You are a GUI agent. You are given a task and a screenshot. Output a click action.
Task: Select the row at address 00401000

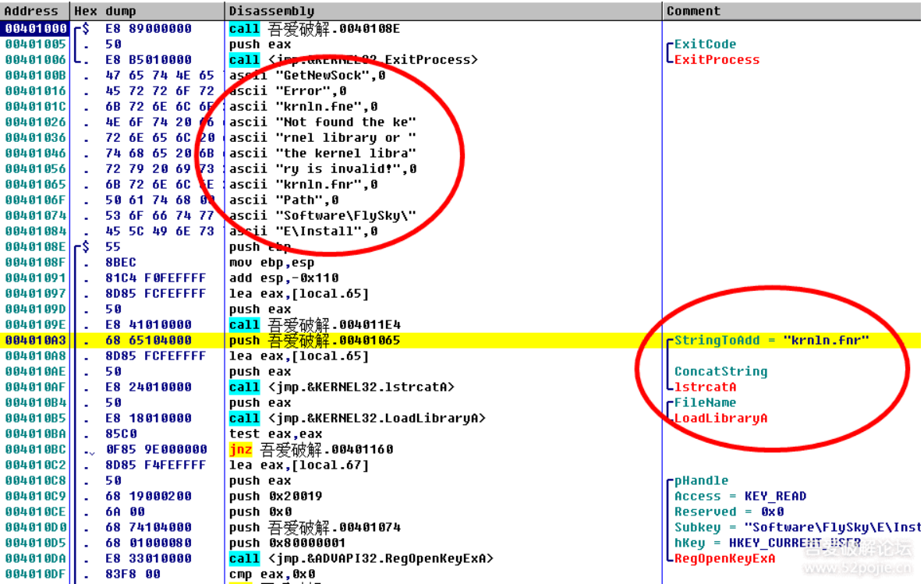pyautogui.click(x=461, y=28)
